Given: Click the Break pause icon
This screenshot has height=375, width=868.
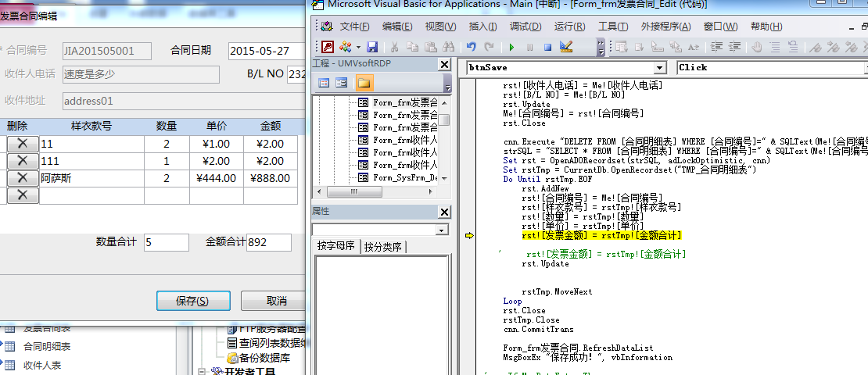Looking at the screenshot, I should pyautogui.click(x=530, y=48).
